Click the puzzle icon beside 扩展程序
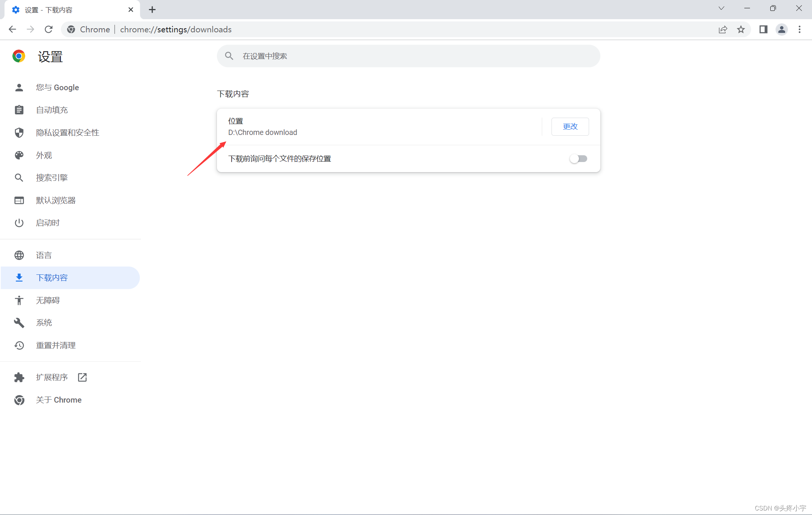812x515 pixels. [19, 377]
